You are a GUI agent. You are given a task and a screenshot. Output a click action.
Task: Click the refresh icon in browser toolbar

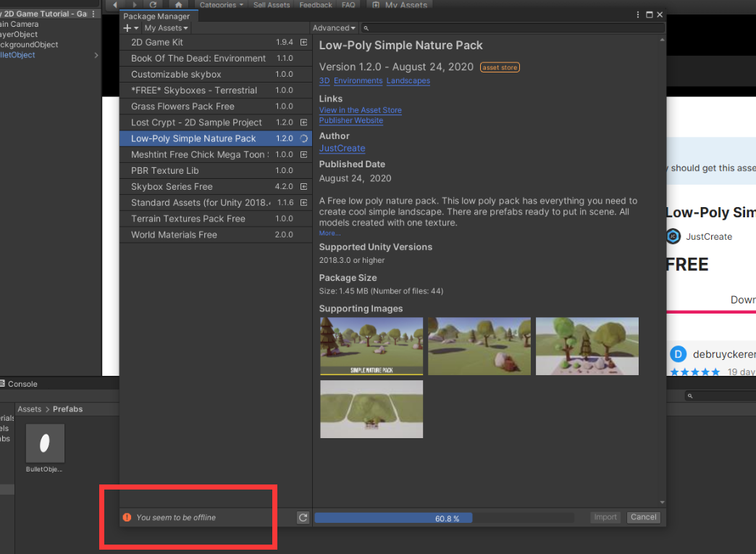click(x=154, y=5)
